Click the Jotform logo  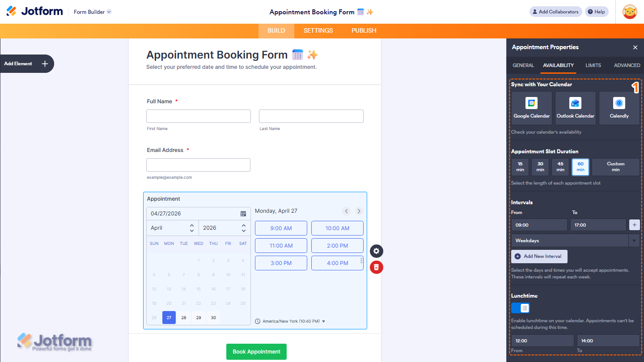[34, 11]
